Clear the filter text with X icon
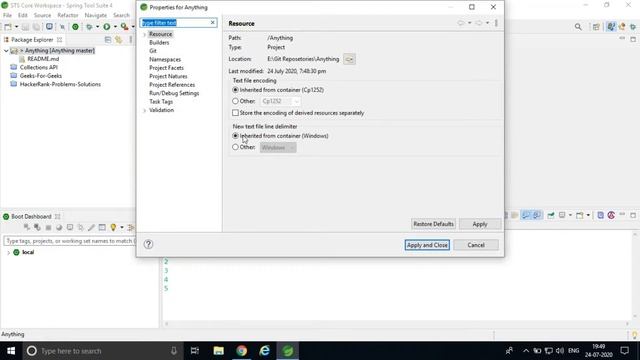Image resolution: width=640 pixels, height=360 pixels. click(x=212, y=23)
